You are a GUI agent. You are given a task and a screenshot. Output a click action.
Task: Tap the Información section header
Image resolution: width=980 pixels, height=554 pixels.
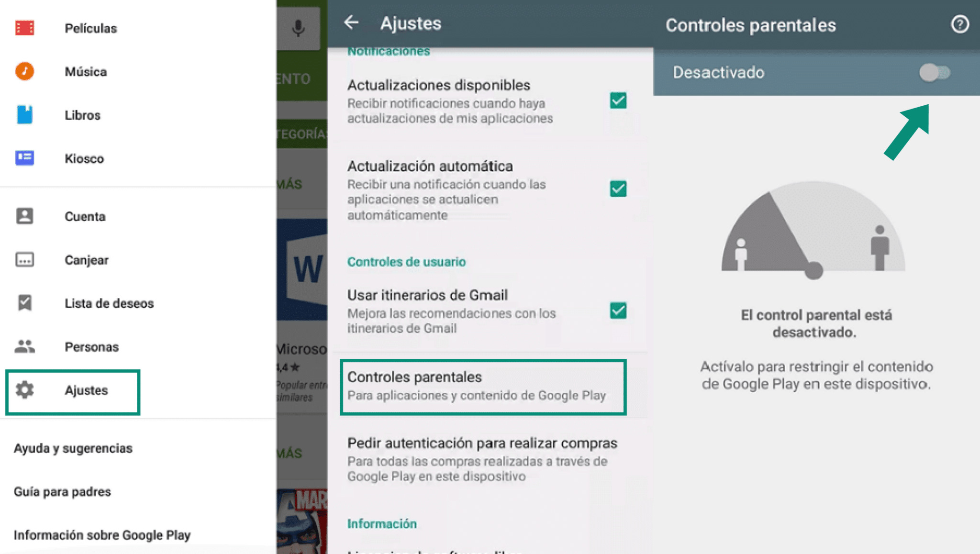pos(382,523)
